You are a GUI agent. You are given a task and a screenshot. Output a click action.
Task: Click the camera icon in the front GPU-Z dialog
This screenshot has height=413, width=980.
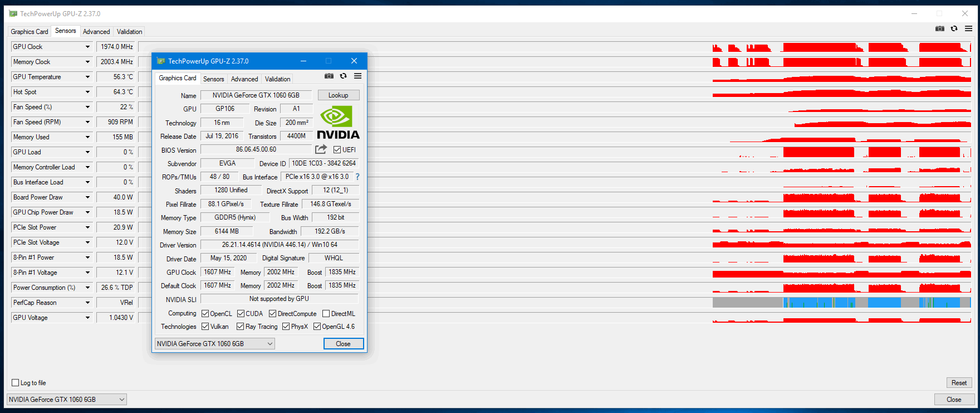point(329,76)
